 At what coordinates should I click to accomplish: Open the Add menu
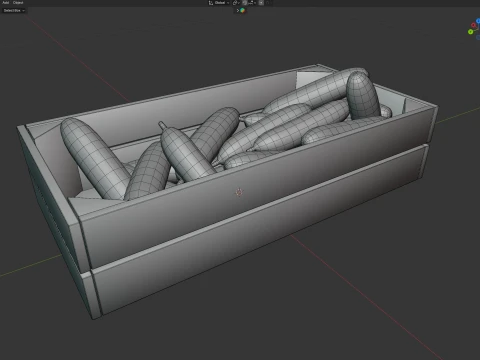6,3
